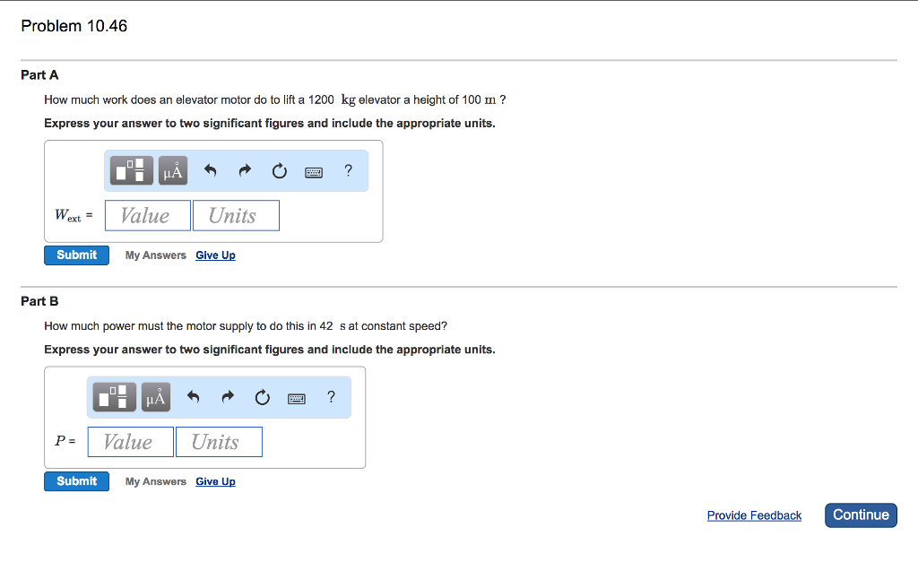Click the Wext Value input field
The image size is (918, 588).
coord(148,215)
